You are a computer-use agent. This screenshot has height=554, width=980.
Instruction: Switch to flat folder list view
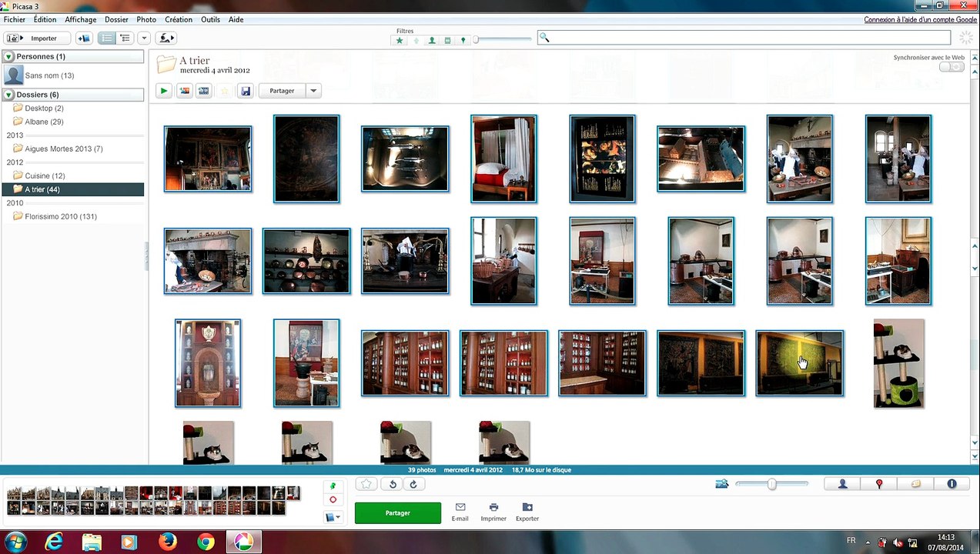click(x=107, y=38)
